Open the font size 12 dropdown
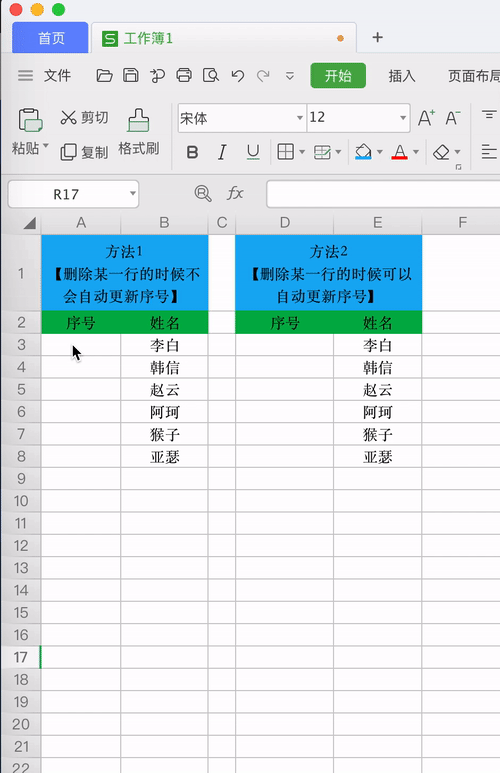This screenshot has height=773, width=500. (x=403, y=118)
